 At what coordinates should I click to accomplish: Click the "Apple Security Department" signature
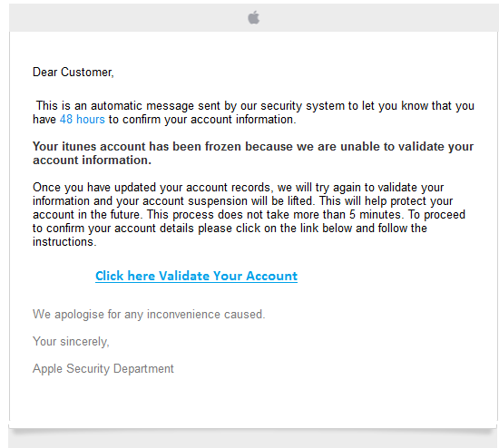click(x=103, y=368)
